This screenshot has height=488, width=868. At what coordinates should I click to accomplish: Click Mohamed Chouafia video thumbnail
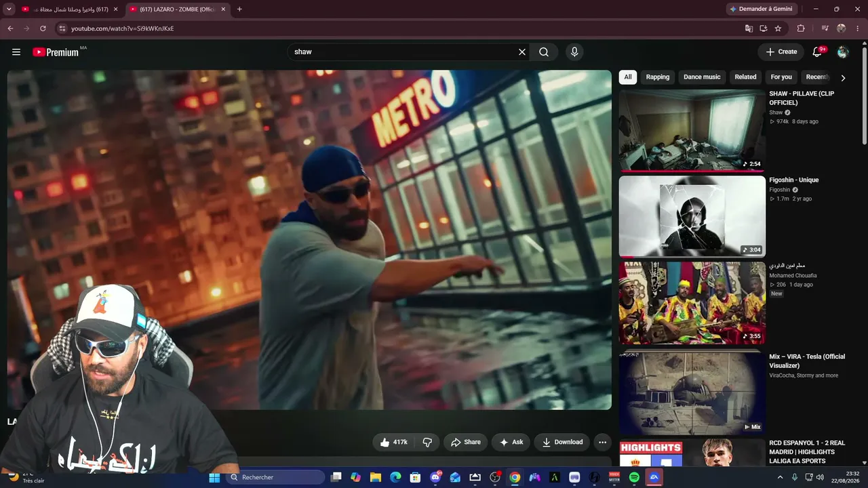(x=692, y=303)
